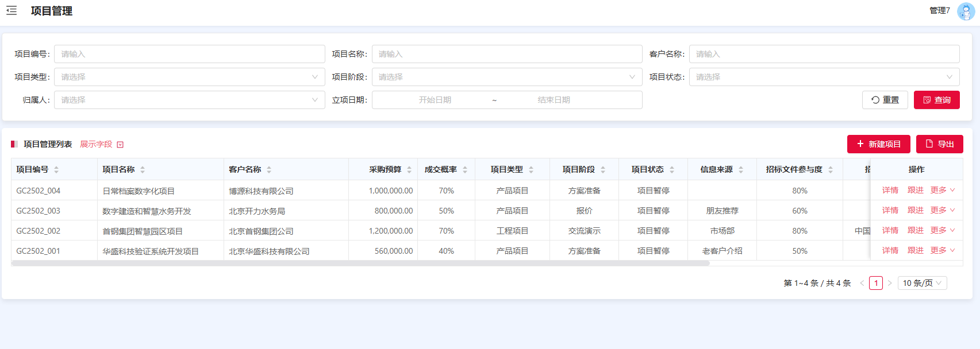The image size is (980, 349).
Task: Focus the 项目名称 input field
Action: [x=506, y=54]
